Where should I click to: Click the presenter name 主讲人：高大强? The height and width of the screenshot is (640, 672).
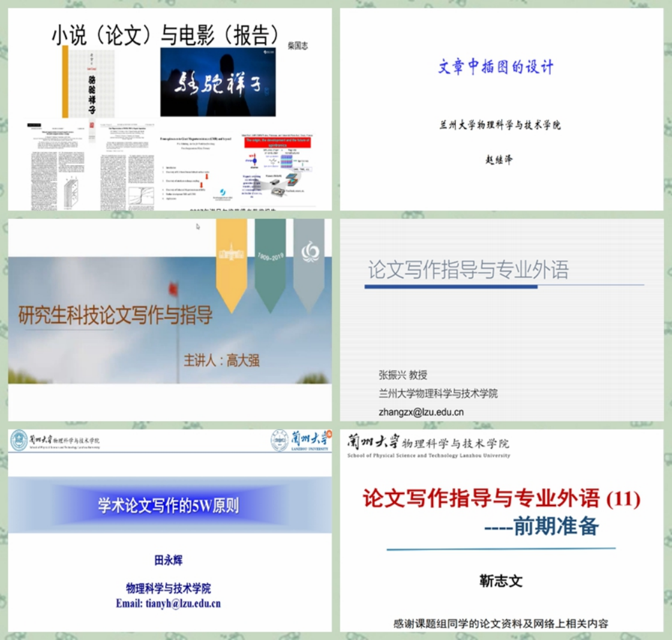pos(222,361)
